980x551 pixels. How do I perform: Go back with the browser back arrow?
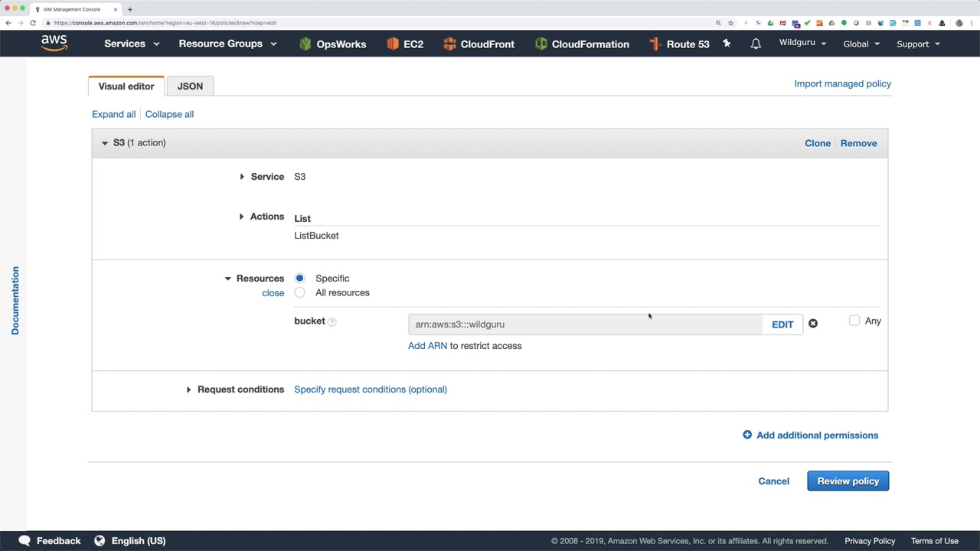[8, 23]
